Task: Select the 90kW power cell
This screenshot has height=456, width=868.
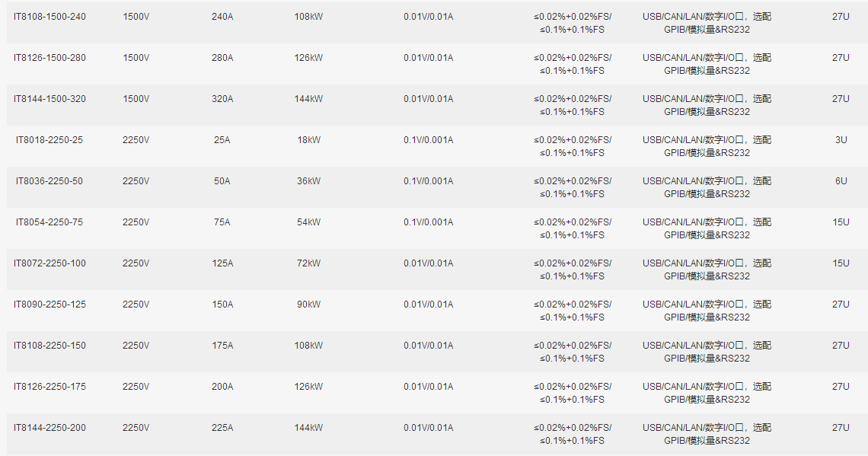Action: pos(308,305)
